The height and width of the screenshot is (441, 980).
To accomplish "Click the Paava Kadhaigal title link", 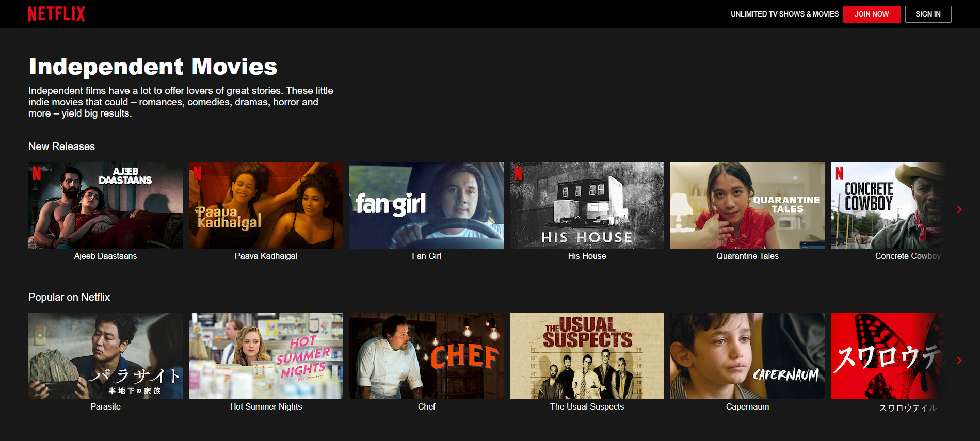I will click(266, 256).
